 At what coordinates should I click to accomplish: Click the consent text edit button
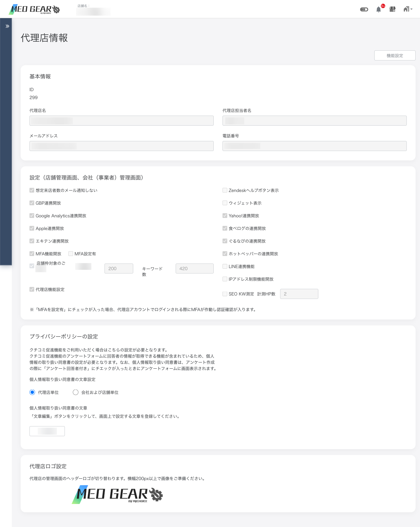[x=47, y=431]
